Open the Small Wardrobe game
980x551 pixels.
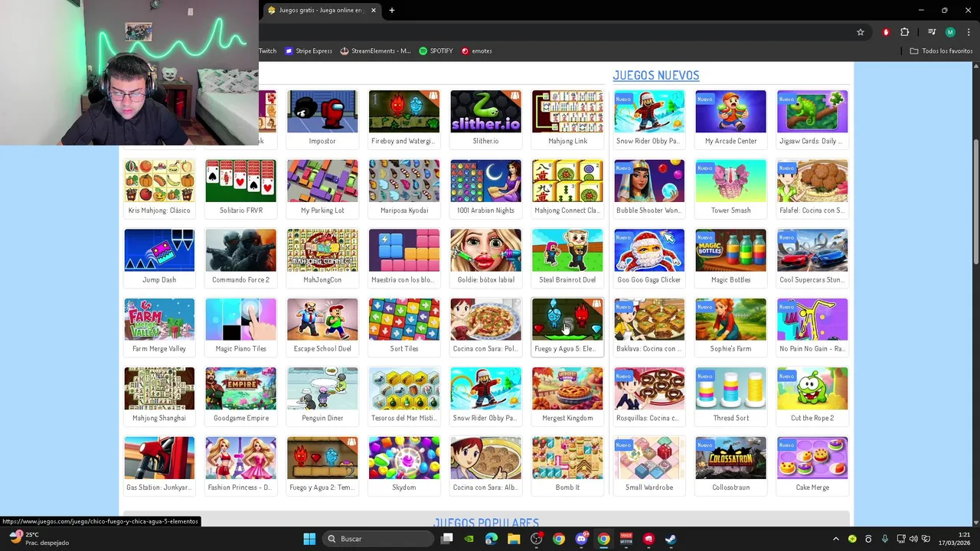pos(649,465)
